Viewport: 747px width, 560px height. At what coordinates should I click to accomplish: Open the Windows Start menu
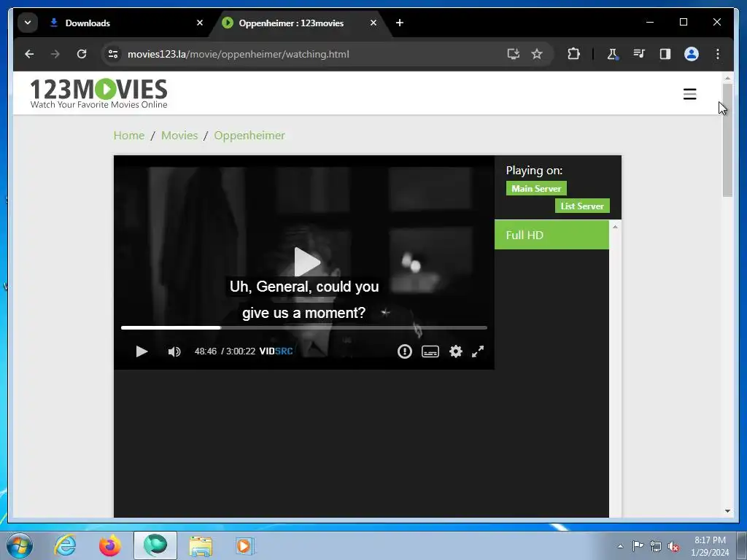point(19,545)
